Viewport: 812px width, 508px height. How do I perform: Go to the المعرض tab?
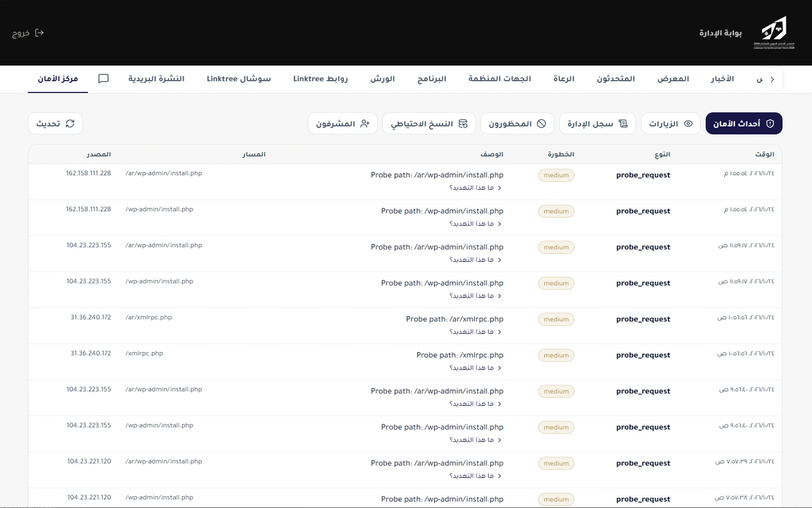pyautogui.click(x=673, y=78)
